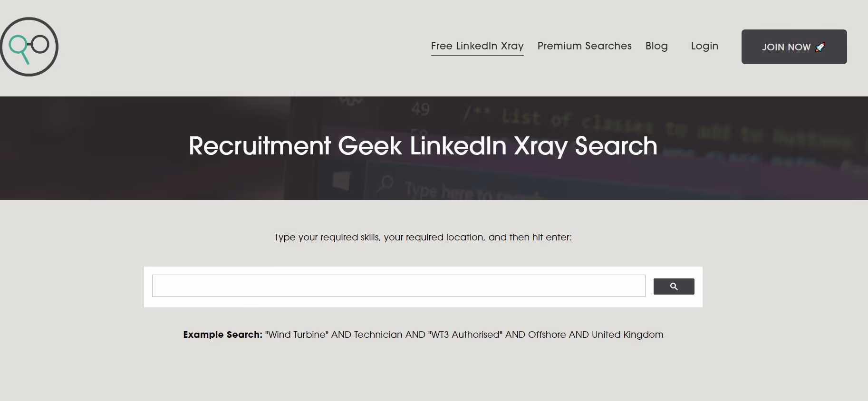Image resolution: width=868 pixels, height=401 pixels.
Task: Visit the Blog section
Action: [x=656, y=46]
